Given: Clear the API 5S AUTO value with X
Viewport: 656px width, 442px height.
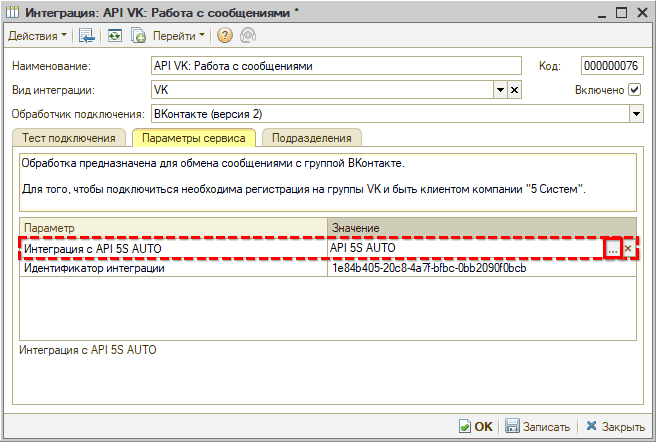Looking at the screenshot, I should (x=628, y=248).
